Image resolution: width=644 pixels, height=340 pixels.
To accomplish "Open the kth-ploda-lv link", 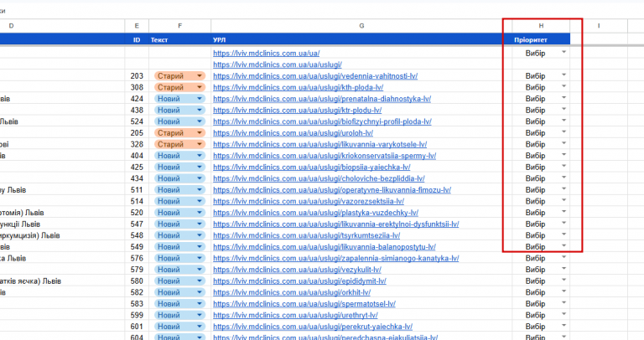I will click(x=299, y=87).
